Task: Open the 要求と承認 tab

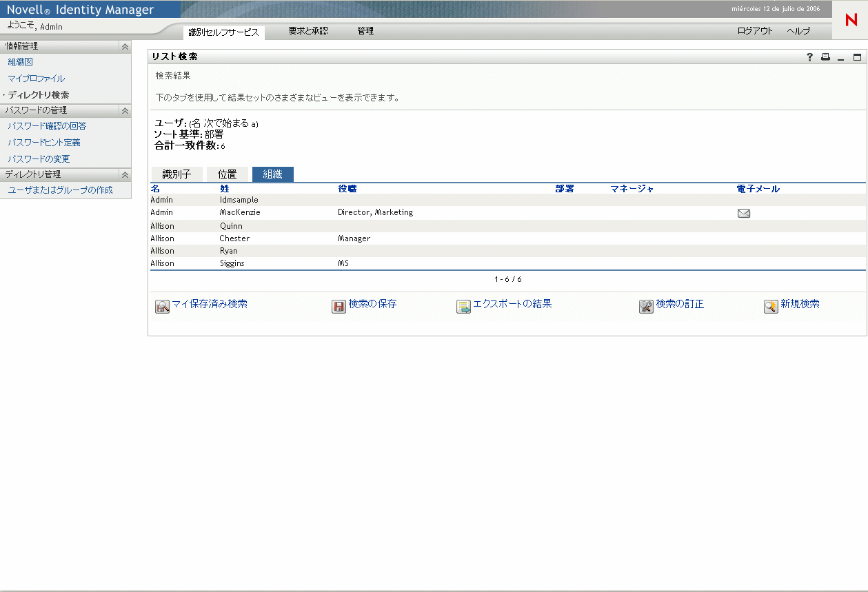Action: click(309, 31)
